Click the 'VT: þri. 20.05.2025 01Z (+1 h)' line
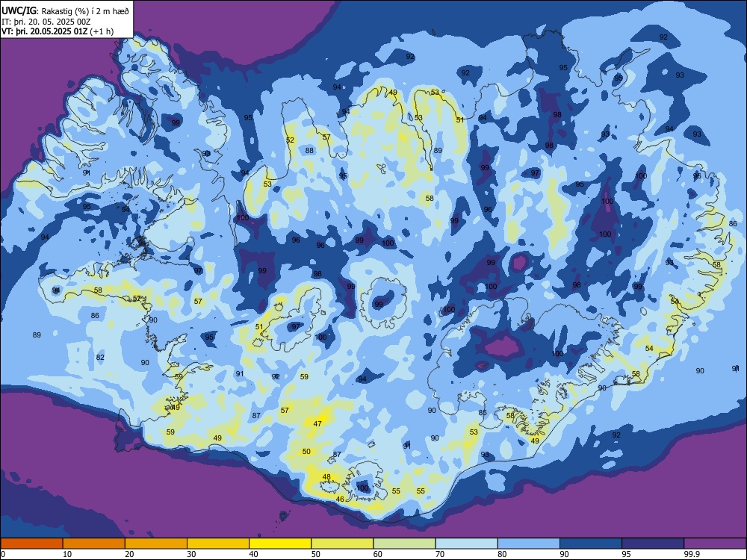The height and width of the screenshot is (560, 747). (x=58, y=31)
